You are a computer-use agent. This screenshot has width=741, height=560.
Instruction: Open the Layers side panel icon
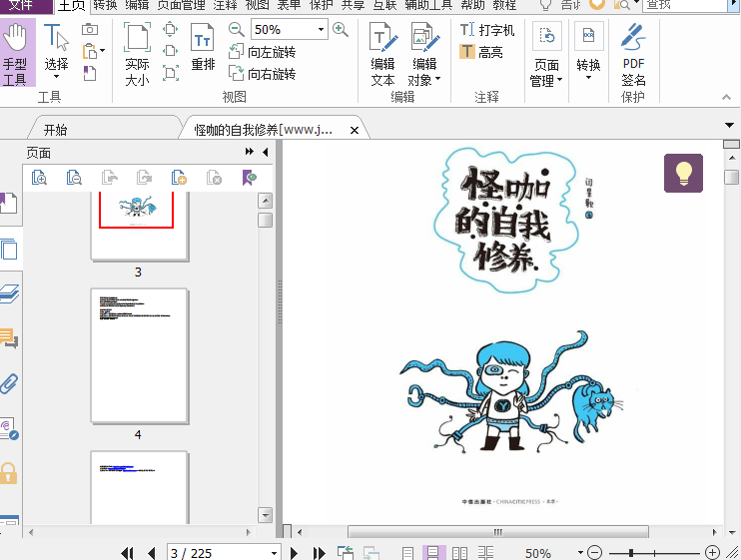click(9, 293)
